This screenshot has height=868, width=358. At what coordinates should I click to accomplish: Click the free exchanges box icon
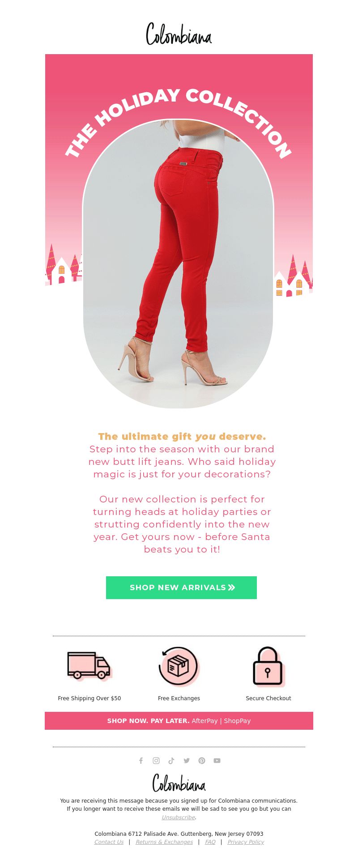(179, 666)
